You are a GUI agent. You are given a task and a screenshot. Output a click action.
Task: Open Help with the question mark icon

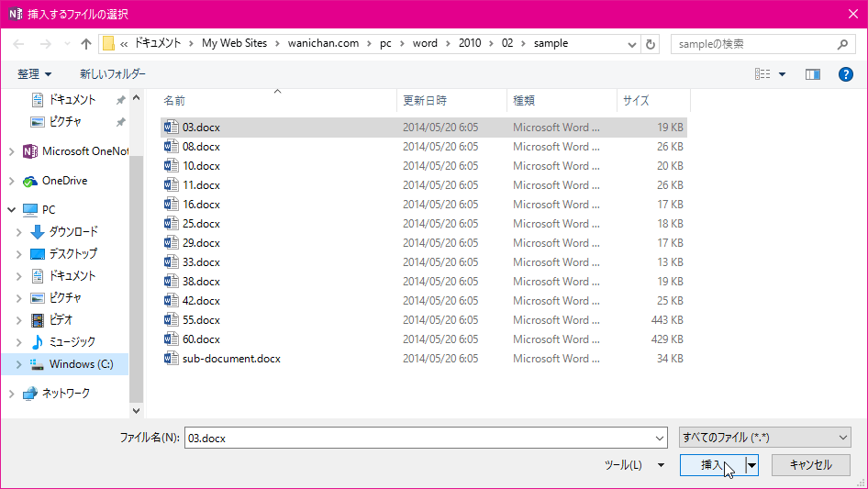pos(846,73)
